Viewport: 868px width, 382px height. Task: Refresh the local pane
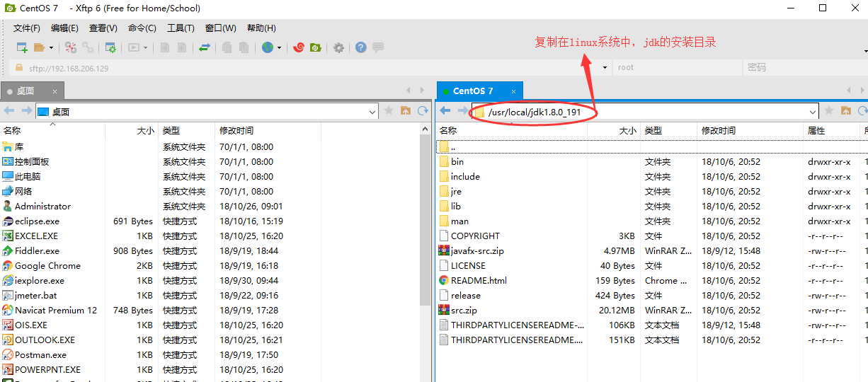pyautogui.click(x=423, y=111)
